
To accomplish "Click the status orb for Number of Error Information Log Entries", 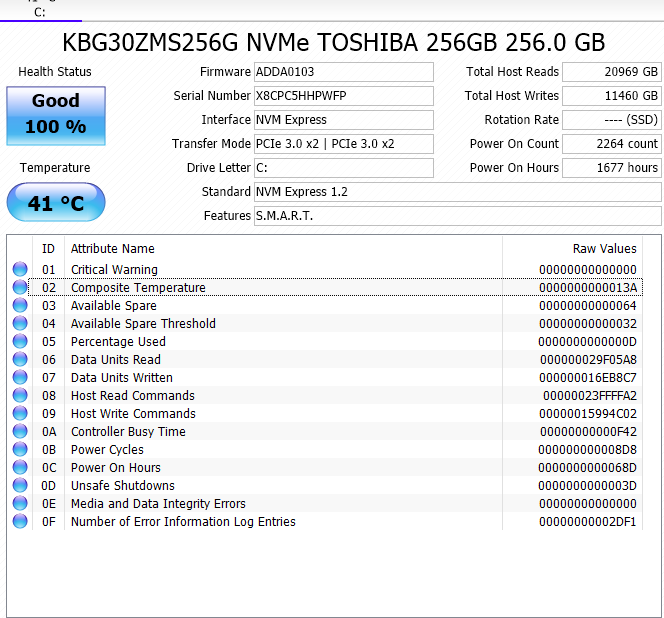I will [x=20, y=521].
